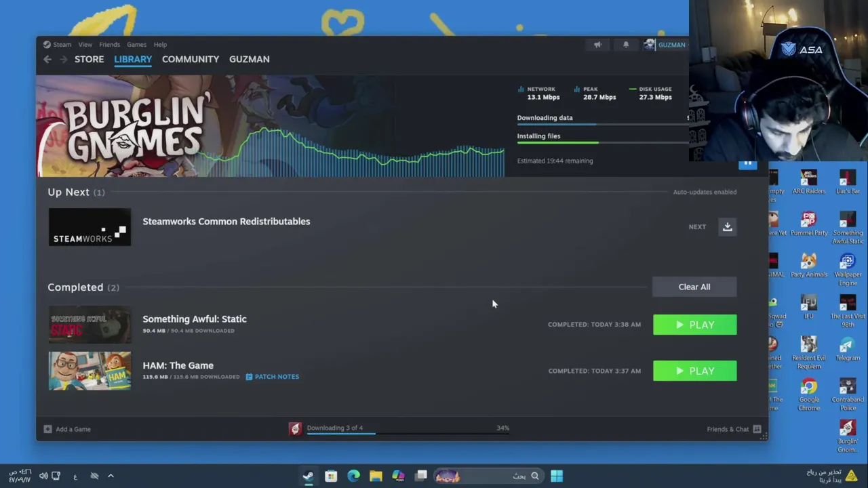Click Add a Game label

[x=73, y=429]
